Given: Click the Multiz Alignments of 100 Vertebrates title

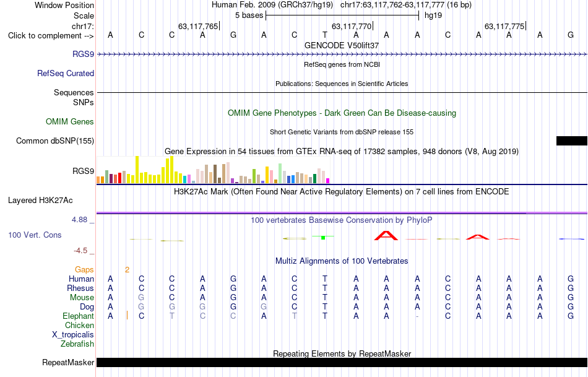Looking at the screenshot, I should point(342,261).
